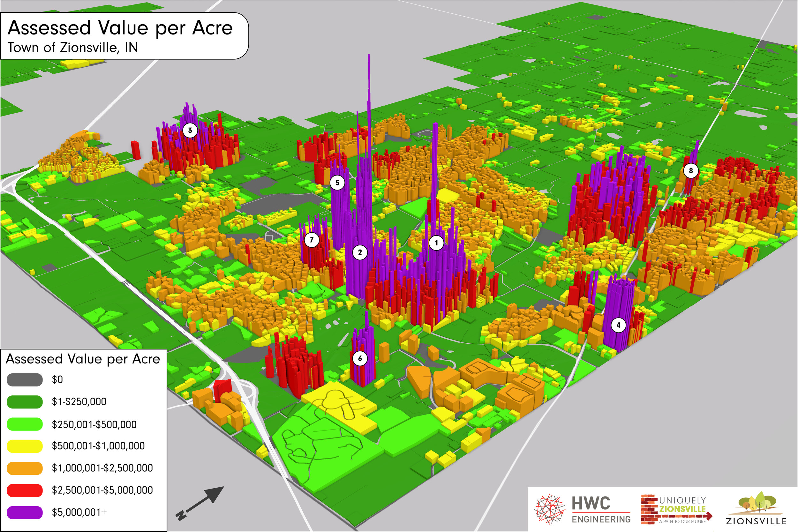Screen dimensions: 798x532
Task: Click the dark green $1-$250,000 swatch
Action: click(x=25, y=402)
